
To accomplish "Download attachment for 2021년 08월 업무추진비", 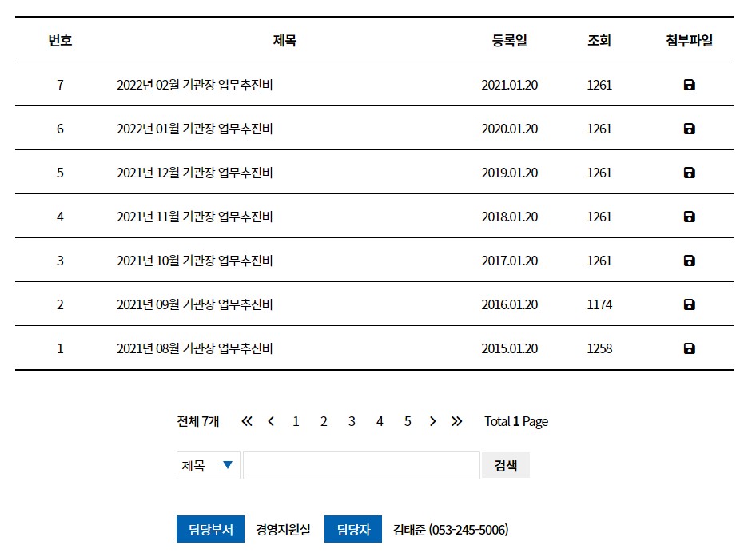I will [690, 348].
